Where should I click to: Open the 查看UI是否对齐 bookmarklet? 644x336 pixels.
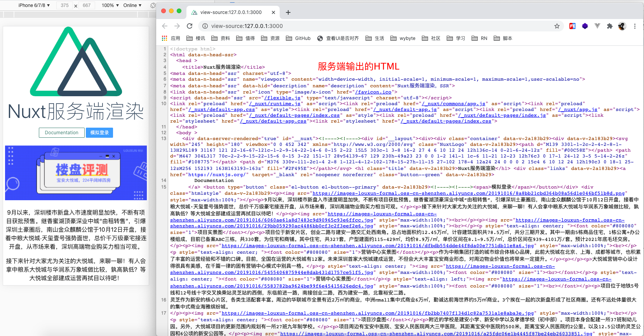(338, 38)
